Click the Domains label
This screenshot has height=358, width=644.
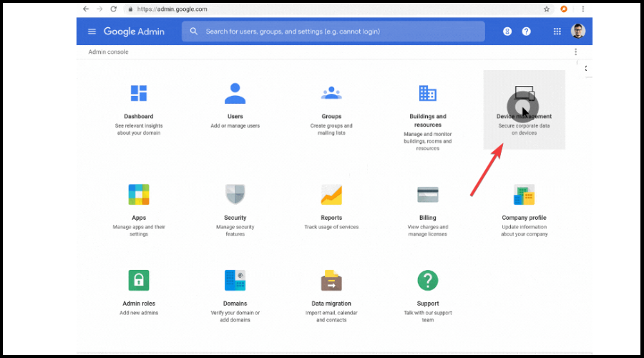(235, 304)
